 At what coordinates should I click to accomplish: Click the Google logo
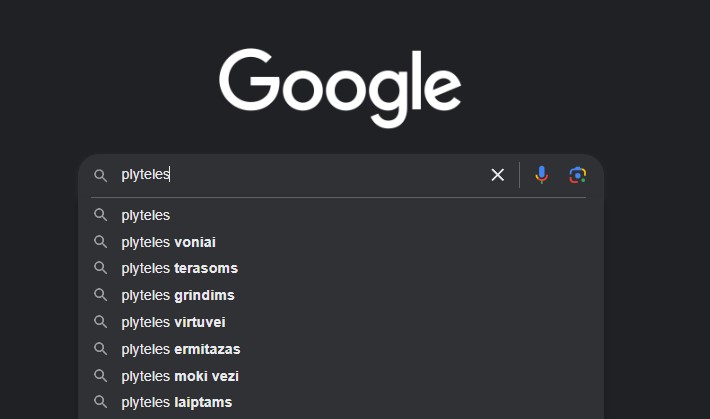pos(340,88)
